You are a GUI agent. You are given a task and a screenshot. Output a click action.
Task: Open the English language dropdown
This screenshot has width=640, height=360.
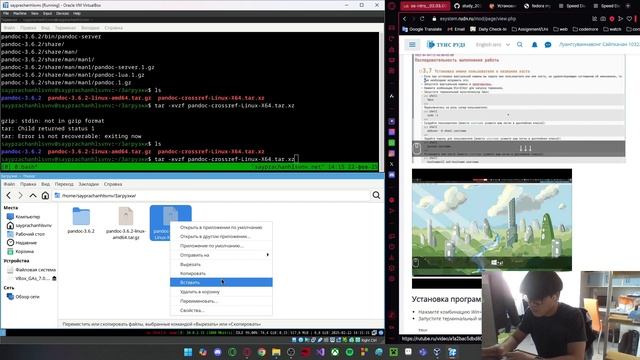click(493, 44)
